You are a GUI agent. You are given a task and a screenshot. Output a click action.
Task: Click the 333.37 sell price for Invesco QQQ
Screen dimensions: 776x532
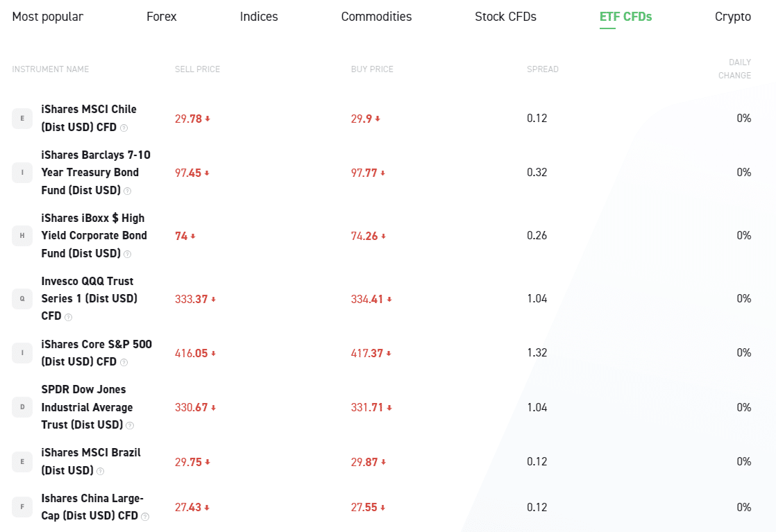[x=192, y=299]
